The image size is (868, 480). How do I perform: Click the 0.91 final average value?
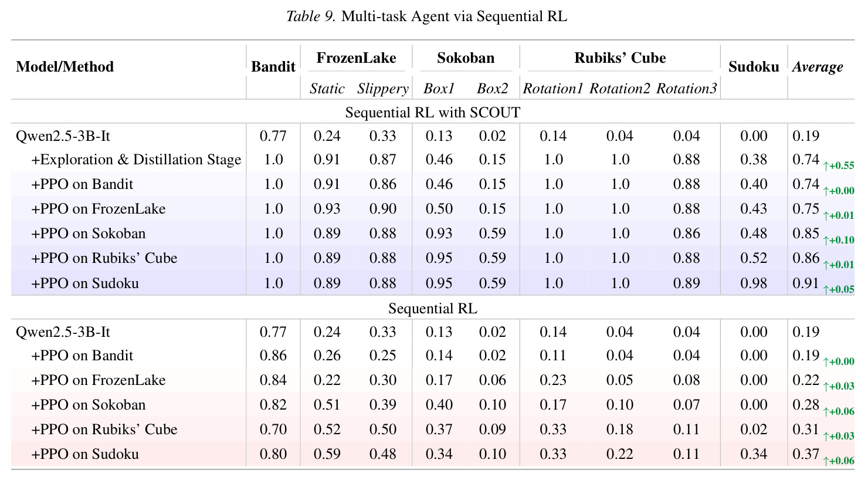pos(806,283)
